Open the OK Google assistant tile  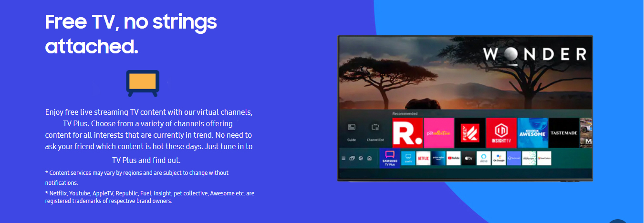pyautogui.click(x=499, y=158)
